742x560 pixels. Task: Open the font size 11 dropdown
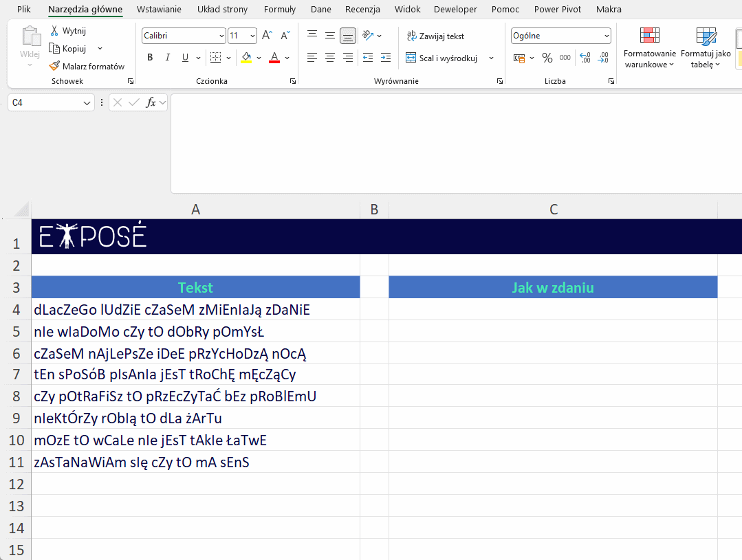coord(252,36)
